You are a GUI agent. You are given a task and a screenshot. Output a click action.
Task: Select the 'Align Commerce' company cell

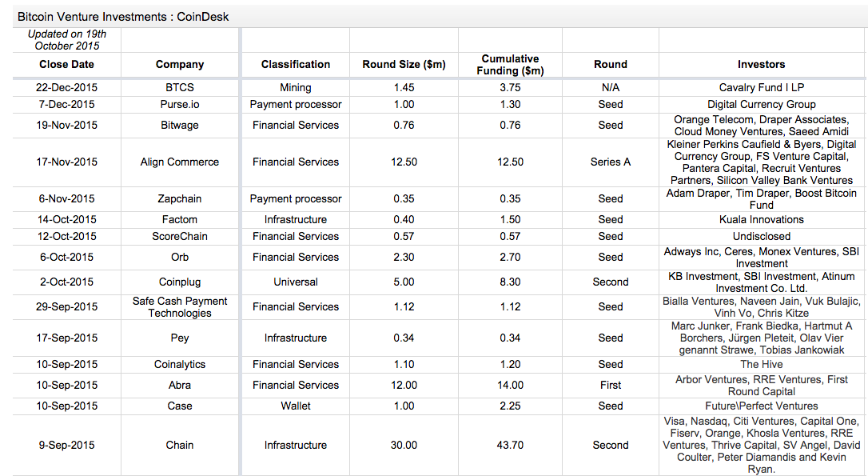tap(180, 162)
